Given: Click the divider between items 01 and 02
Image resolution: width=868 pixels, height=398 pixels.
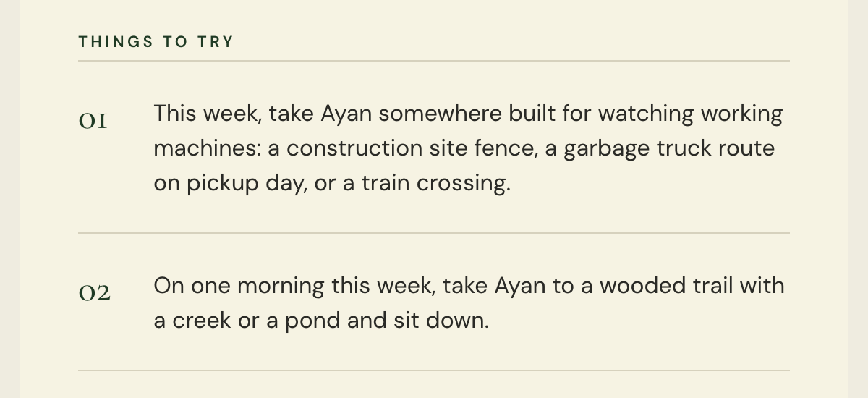Looking at the screenshot, I should (434, 233).
